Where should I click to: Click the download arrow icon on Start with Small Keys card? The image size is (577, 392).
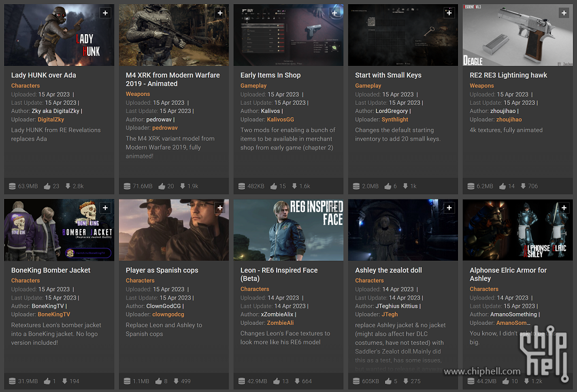click(405, 186)
